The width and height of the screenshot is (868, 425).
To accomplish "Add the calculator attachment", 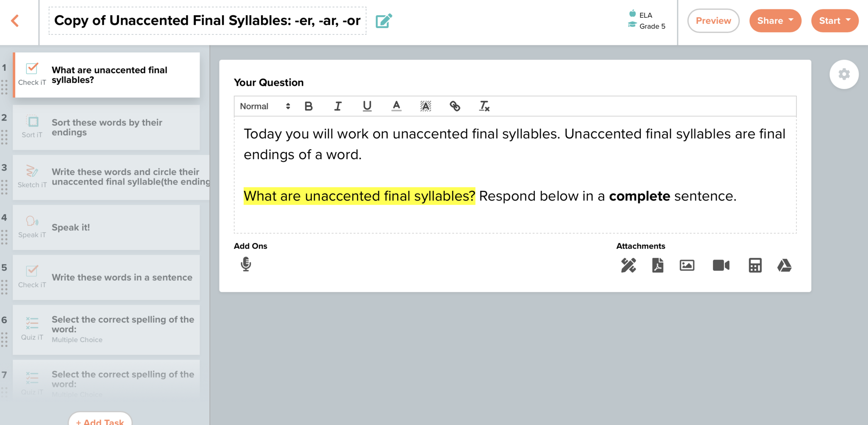I will click(755, 266).
